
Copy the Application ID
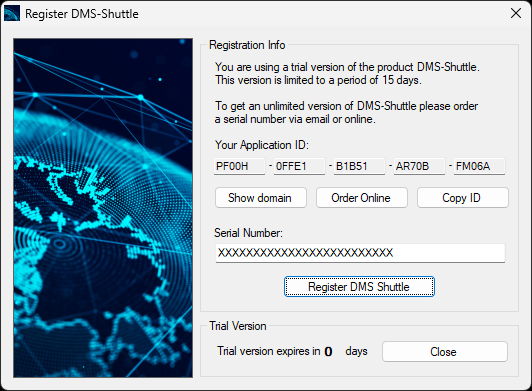pos(463,198)
